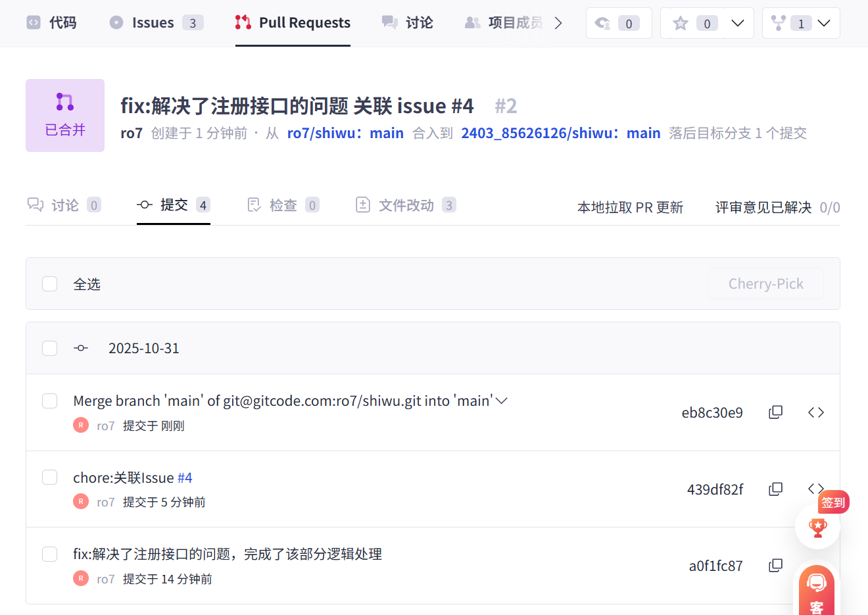Viewport: 868px width, 615px height.
Task: Check the chore:关联Issue commit checkbox
Action: pyautogui.click(x=50, y=477)
